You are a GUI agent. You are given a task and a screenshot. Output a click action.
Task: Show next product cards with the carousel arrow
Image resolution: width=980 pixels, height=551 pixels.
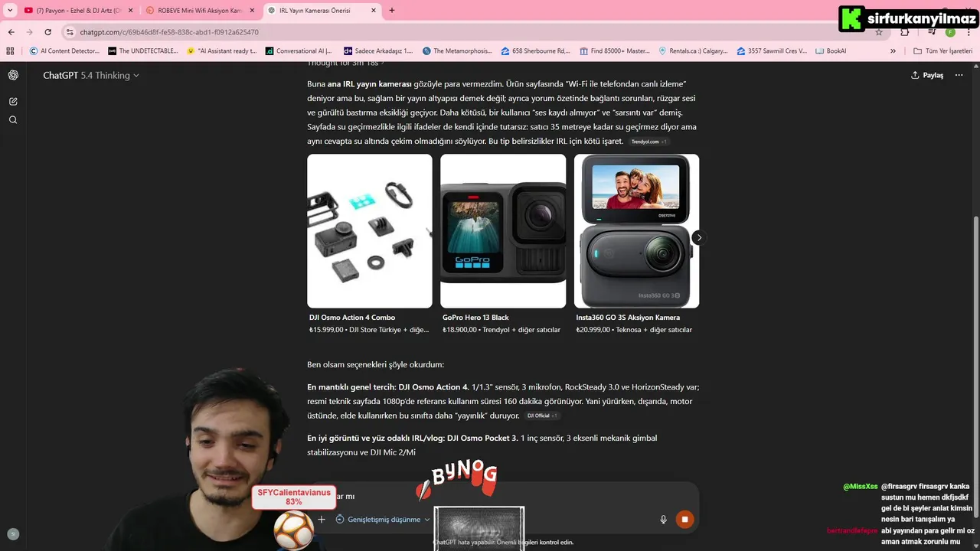coord(698,237)
